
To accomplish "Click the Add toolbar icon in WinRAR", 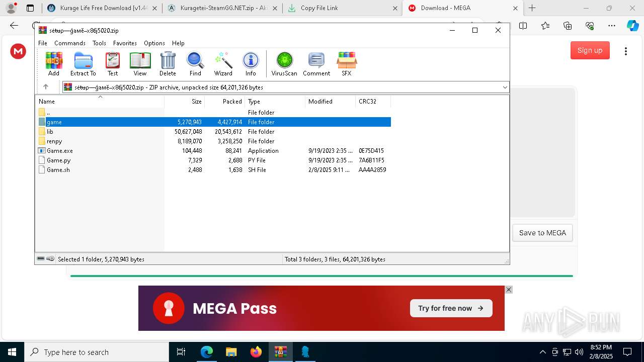I will tap(54, 64).
